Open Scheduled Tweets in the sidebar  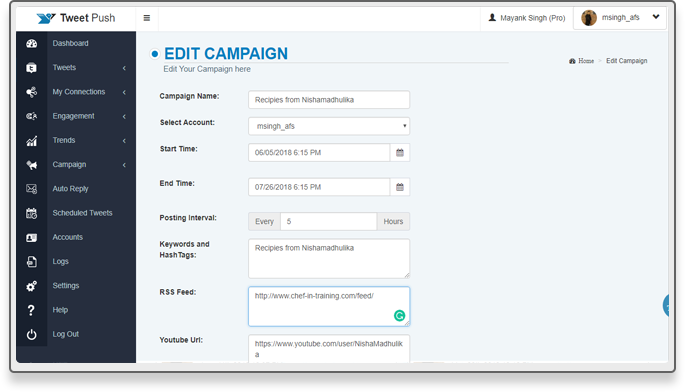pos(83,213)
